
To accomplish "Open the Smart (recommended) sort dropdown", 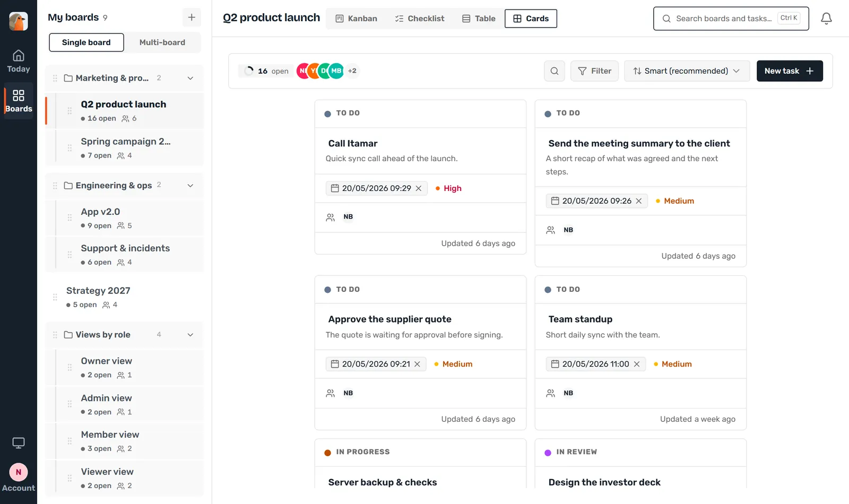I will pos(687,71).
